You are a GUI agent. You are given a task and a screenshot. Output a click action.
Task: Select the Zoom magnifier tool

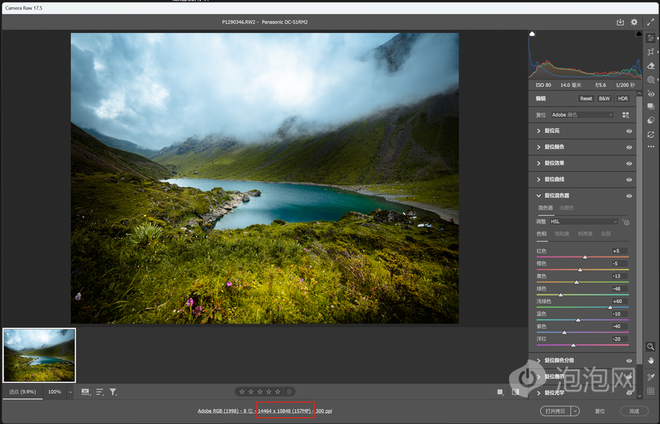point(651,345)
